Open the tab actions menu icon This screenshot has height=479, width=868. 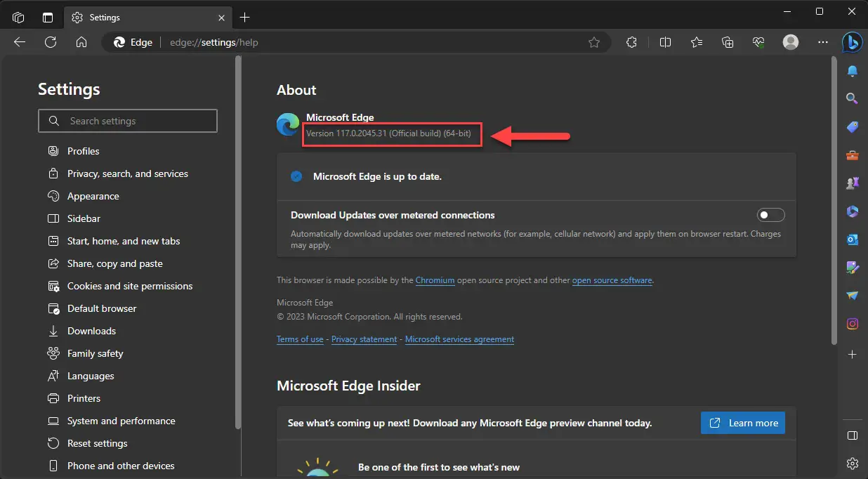tap(48, 17)
